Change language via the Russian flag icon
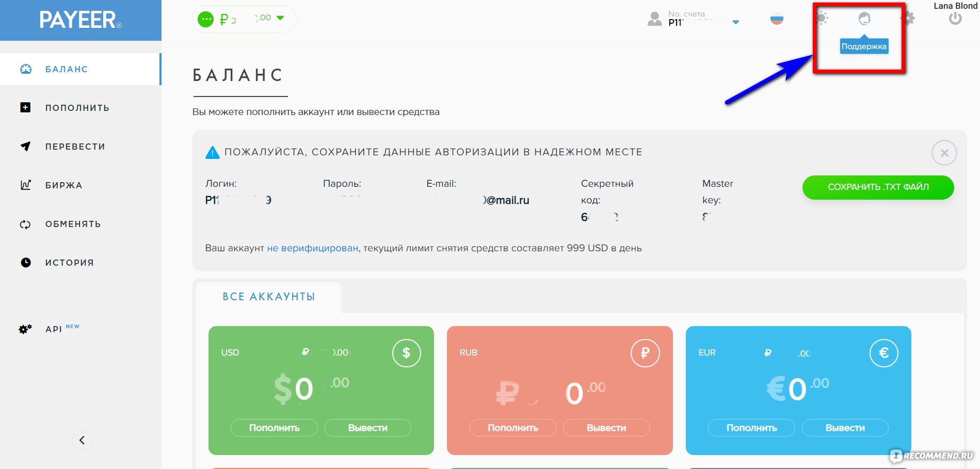 pos(777,19)
